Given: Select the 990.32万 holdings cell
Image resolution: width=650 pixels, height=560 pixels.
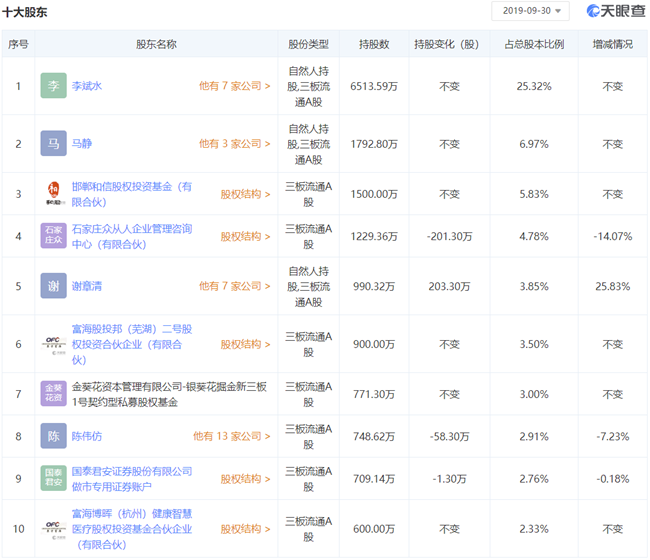Looking at the screenshot, I should pyautogui.click(x=374, y=286).
